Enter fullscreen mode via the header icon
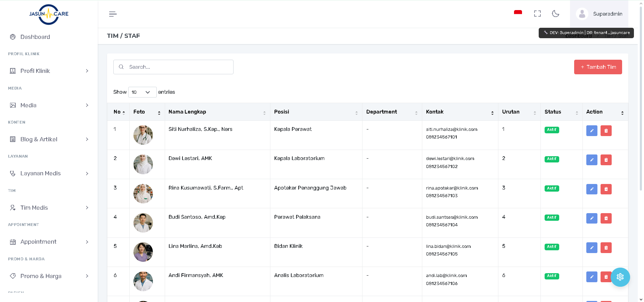This screenshot has width=644, height=302. pos(537,14)
